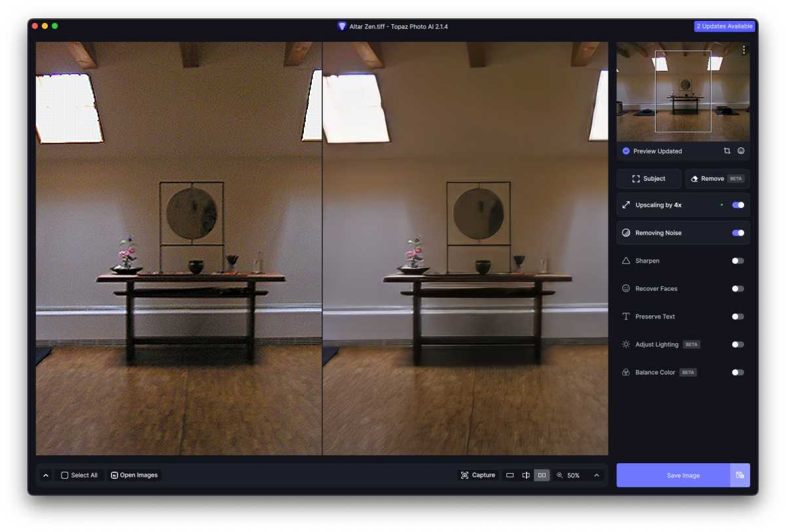This screenshot has width=786, height=532.
Task: Click the Recover Faces smiley icon
Action: (626, 288)
